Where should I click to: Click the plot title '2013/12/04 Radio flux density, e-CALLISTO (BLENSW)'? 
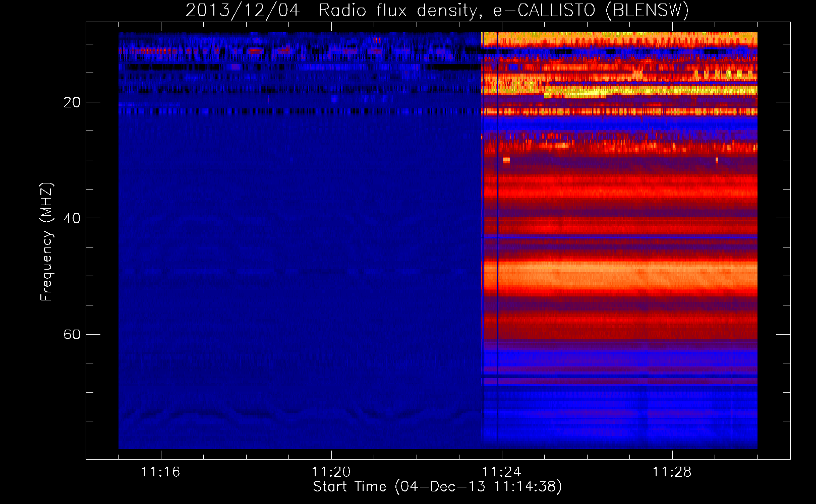(437, 10)
